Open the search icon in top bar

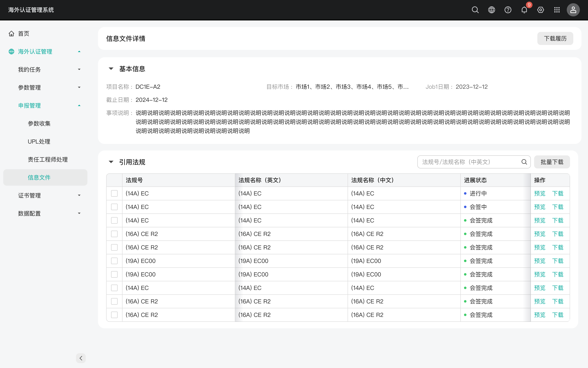click(475, 10)
